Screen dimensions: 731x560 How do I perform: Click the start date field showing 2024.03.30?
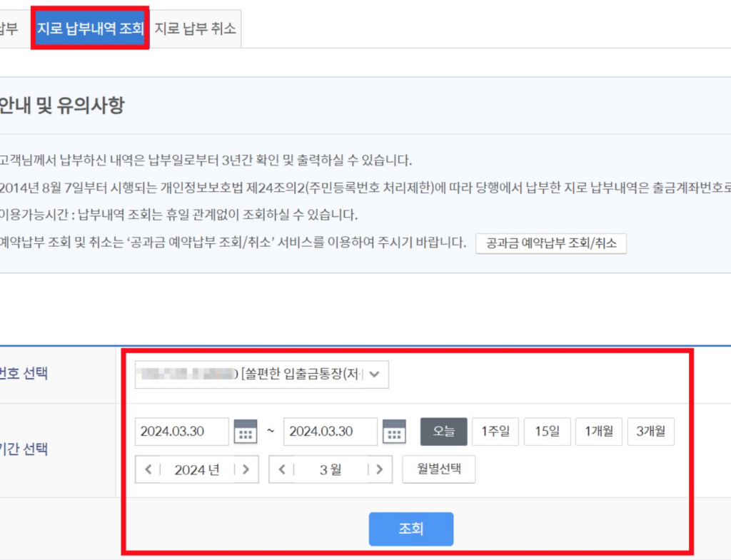click(181, 432)
